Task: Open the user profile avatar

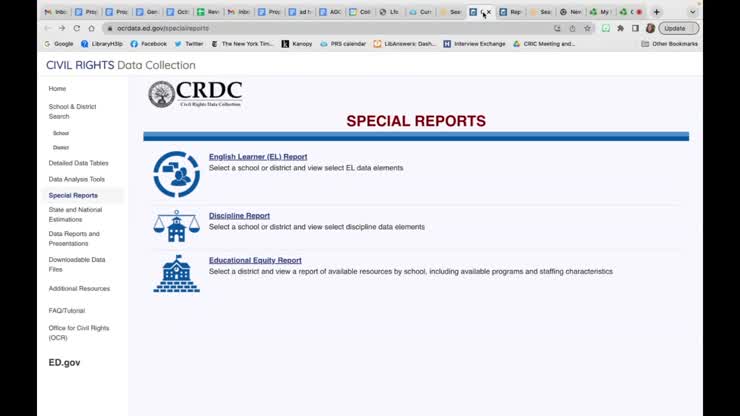Action: click(650, 28)
